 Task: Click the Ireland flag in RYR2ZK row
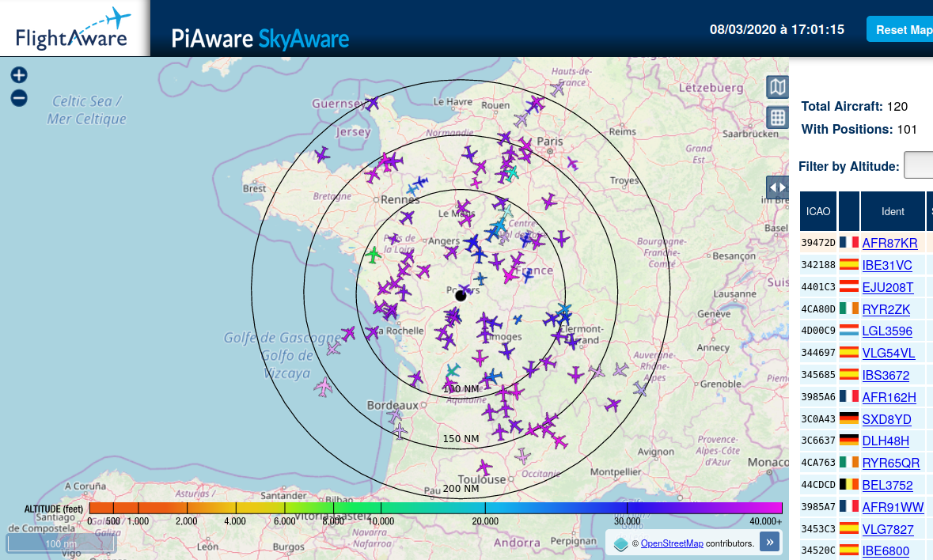pos(849,308)
